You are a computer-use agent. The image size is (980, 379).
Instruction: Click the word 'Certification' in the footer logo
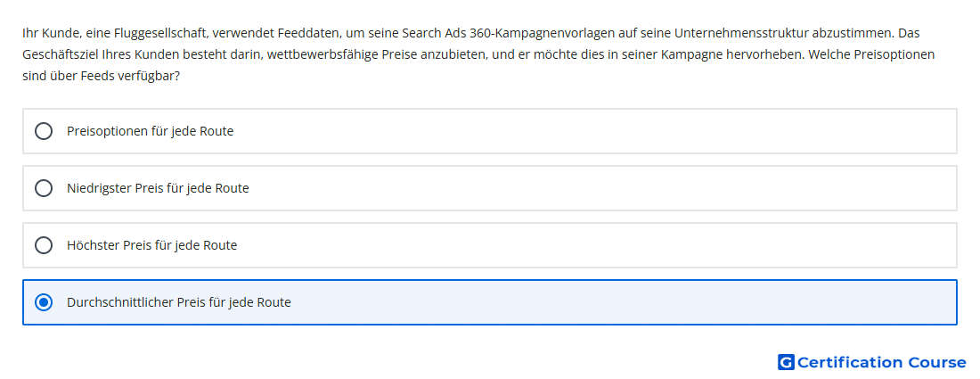click(850, 362)
